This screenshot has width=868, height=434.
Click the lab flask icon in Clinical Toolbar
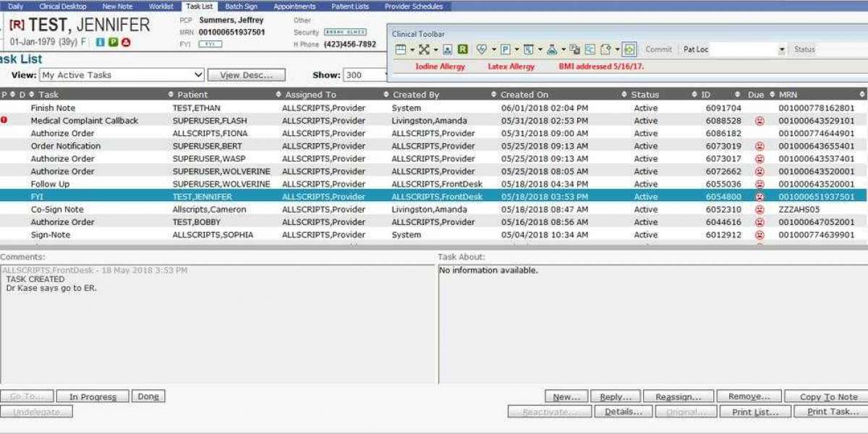tap(552, 50)
